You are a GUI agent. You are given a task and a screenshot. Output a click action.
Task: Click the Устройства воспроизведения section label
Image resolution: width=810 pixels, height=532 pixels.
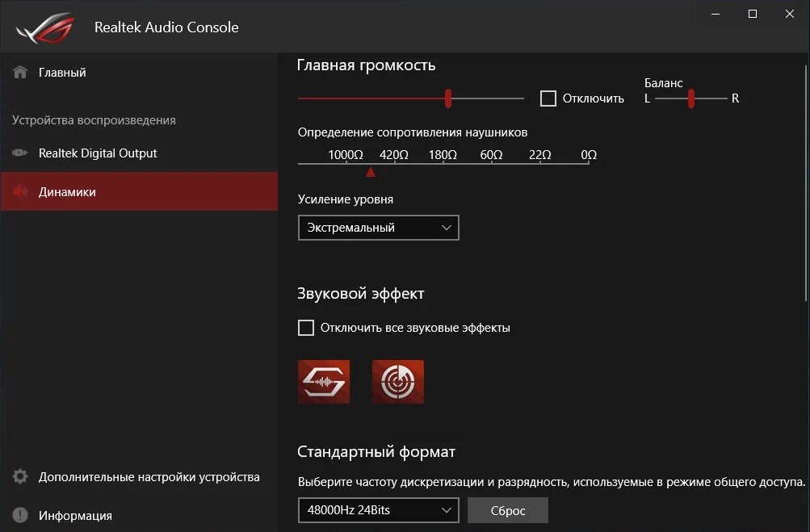point(94,120)
